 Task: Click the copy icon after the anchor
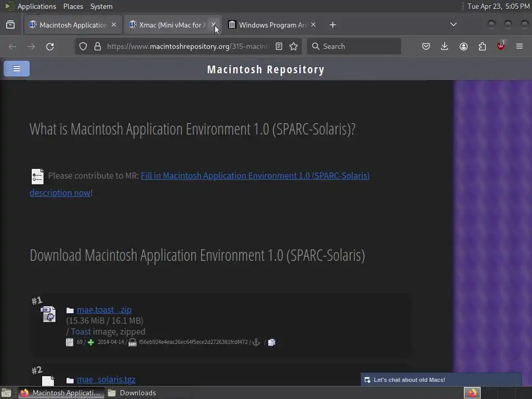click(272, 342)
